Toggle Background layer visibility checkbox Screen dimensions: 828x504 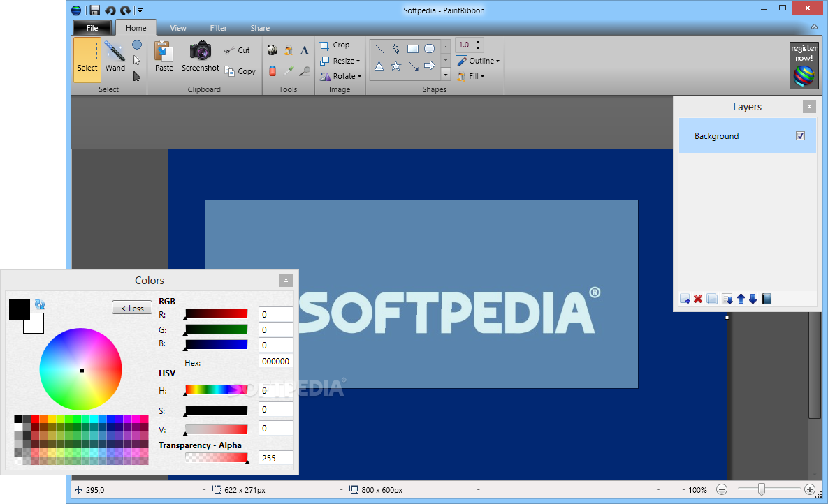click(801, 135)
